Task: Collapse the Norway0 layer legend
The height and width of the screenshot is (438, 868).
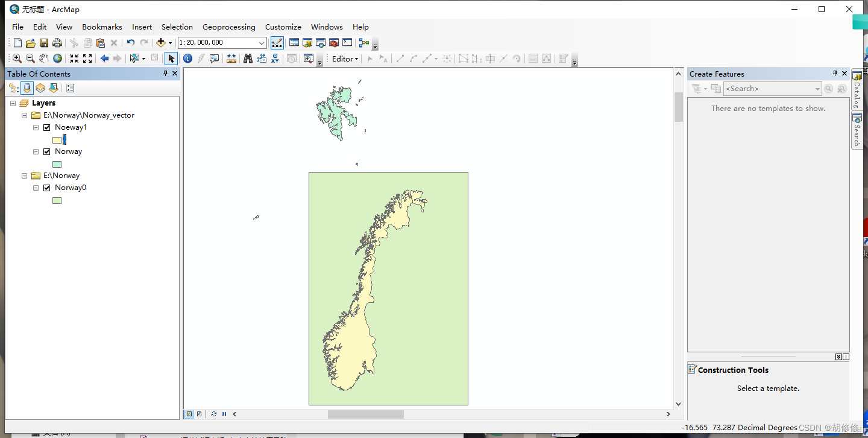Action: point(36,188)
